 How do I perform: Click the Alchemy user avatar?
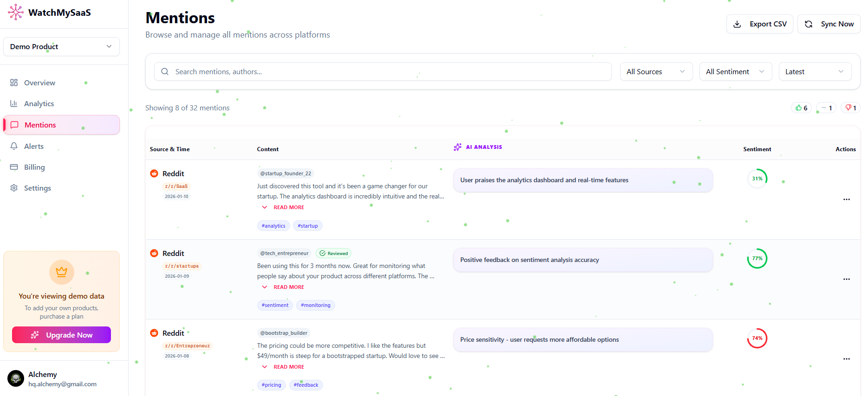tap(16, 379)
